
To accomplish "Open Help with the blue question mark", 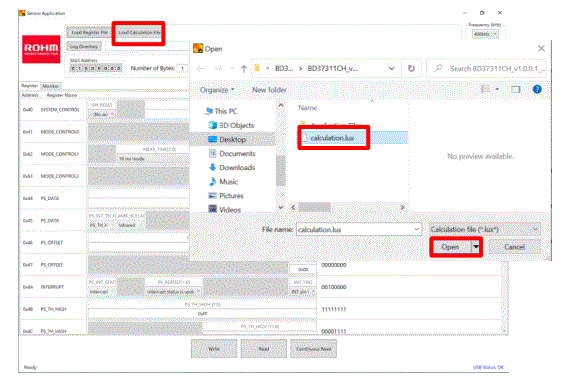I will (x=537, y=89).
